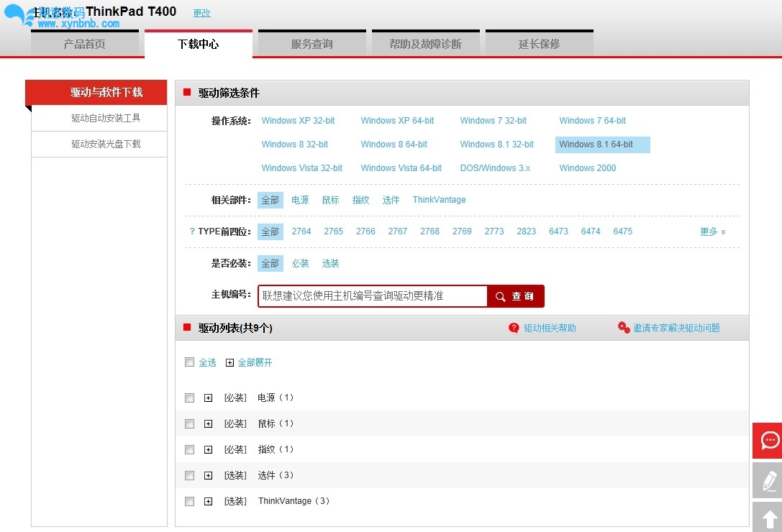782x532 pixels.
Task: Check the 电源 (1) row checkbox
Action: point(189,398)
